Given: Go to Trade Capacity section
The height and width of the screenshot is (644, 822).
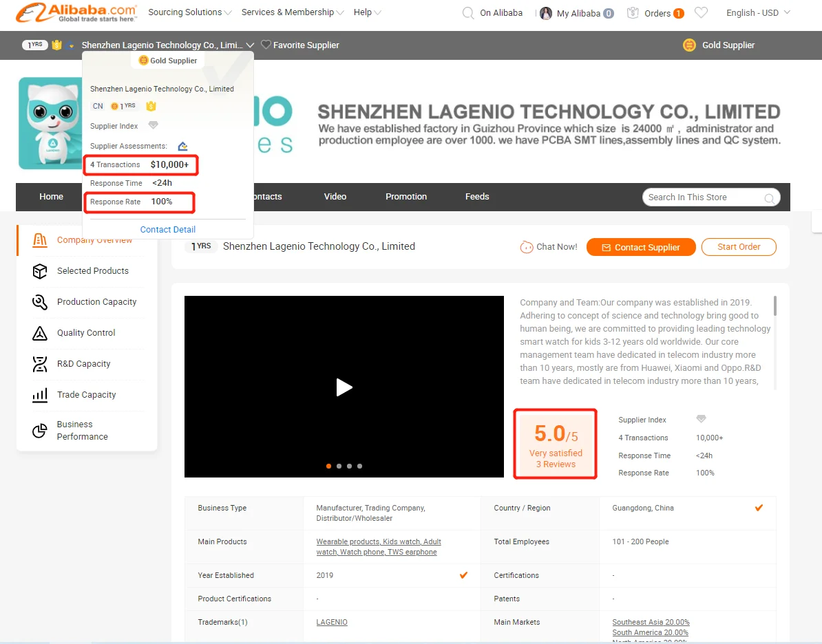Looking at the screenshot, I should [87, 394].
